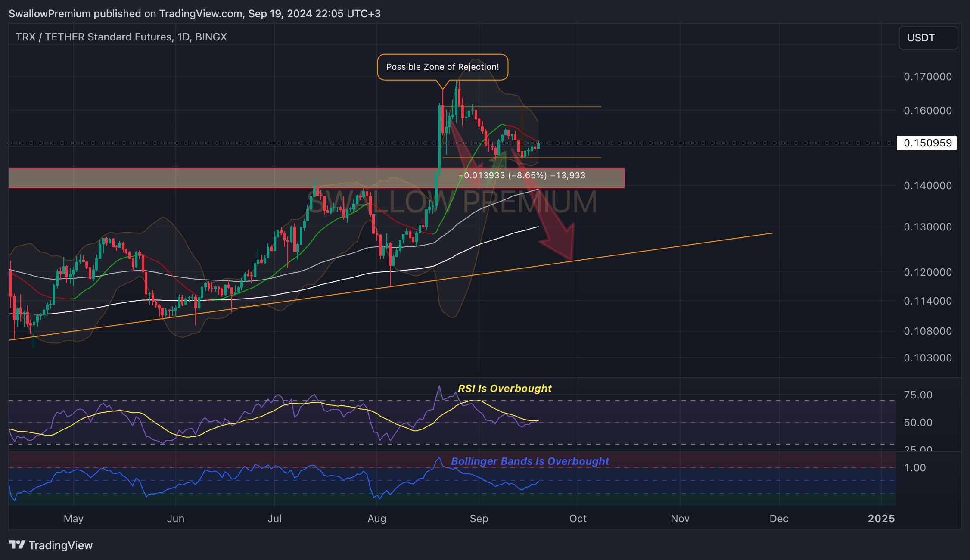Viewport: 970px width, 560px height.
Task: Click the current price label 0.150959
Action: pos(927,143)
